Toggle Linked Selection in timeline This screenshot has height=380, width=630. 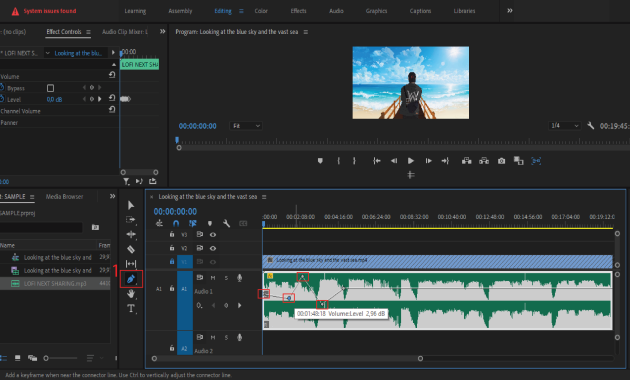click(x=193, y=223)
